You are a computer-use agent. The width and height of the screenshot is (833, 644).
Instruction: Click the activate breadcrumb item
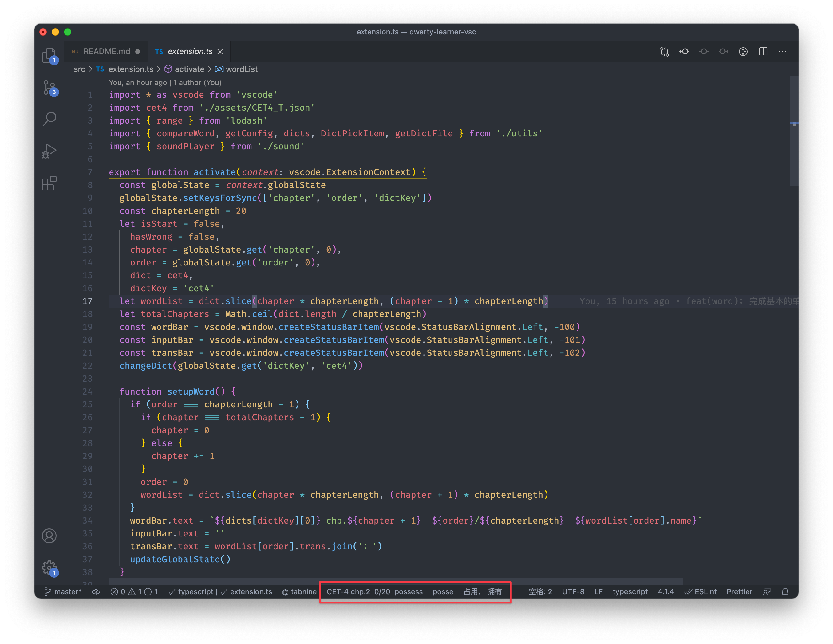(189, 69)
